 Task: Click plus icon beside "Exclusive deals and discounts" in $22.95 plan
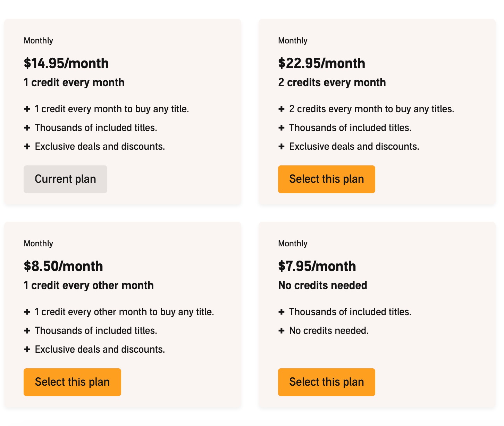(x=282, y=147)
